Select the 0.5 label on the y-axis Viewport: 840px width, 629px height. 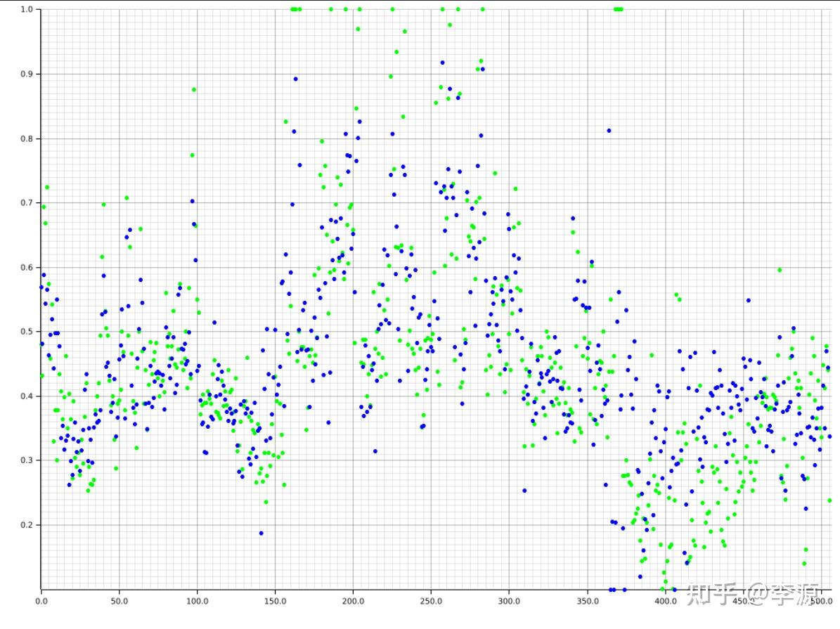click(27, 332)
